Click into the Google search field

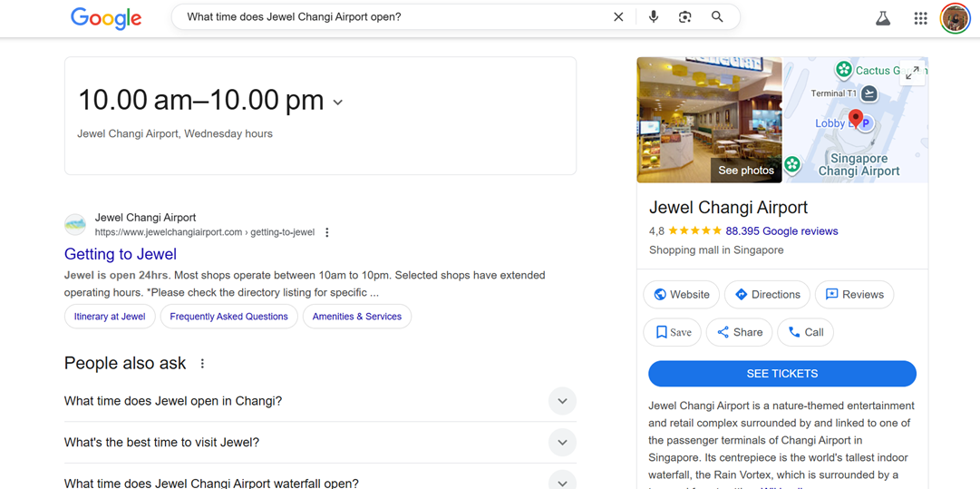390,17
